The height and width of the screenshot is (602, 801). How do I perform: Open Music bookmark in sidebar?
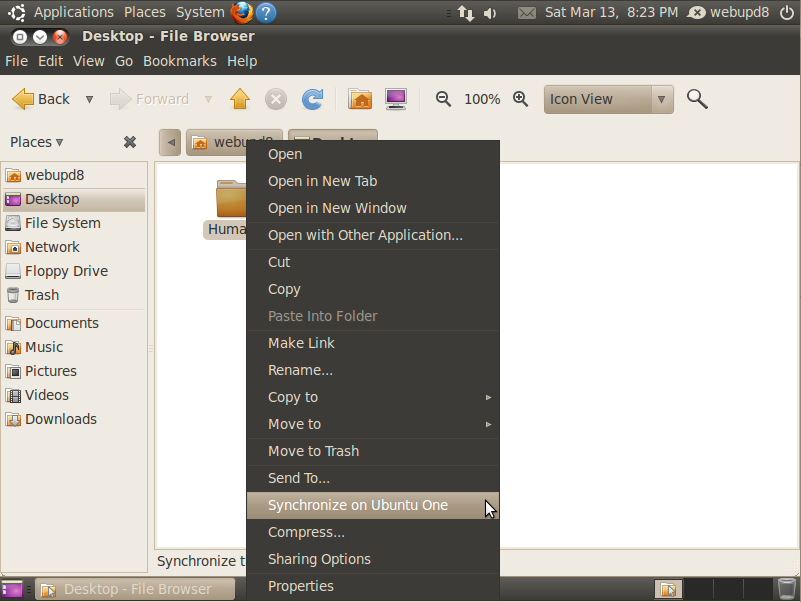(x=74, y=348)
